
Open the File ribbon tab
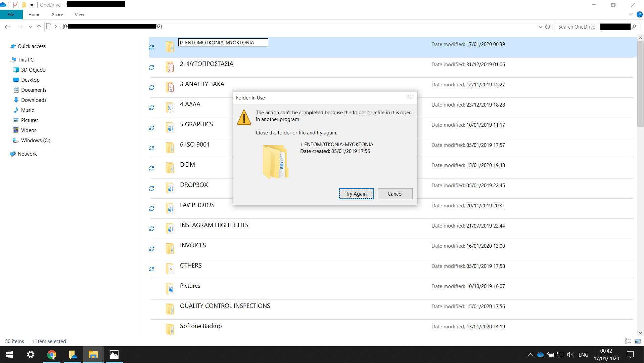(x=11, y=14)
